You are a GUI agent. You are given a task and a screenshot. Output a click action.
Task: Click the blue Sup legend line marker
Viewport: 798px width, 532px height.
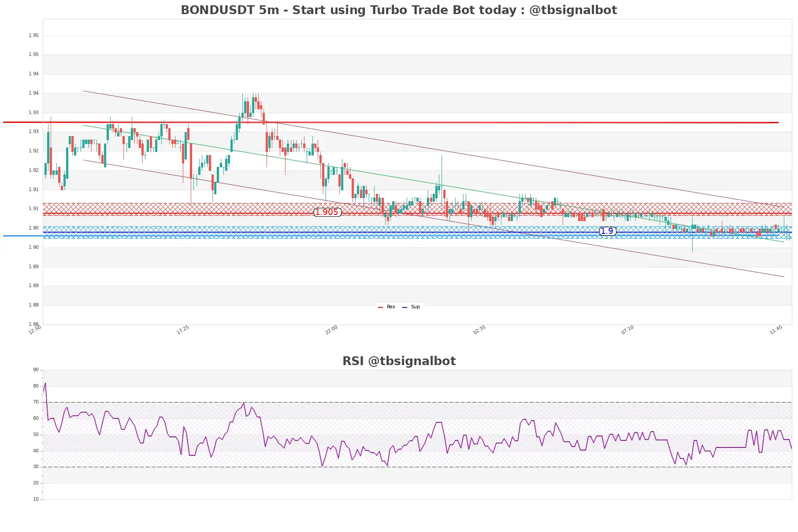(405, 307)
